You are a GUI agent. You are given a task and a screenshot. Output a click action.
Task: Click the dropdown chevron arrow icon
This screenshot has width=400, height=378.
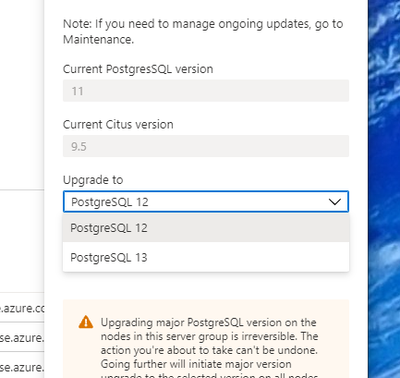(x=335, y=202)
